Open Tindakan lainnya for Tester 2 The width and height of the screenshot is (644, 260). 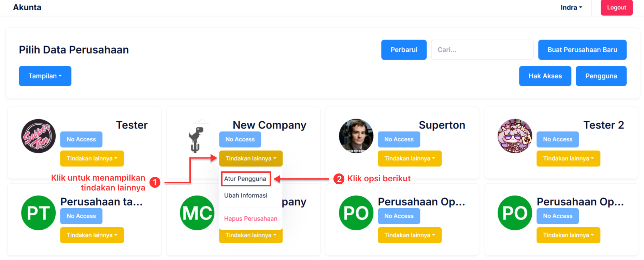click(568, 158)
